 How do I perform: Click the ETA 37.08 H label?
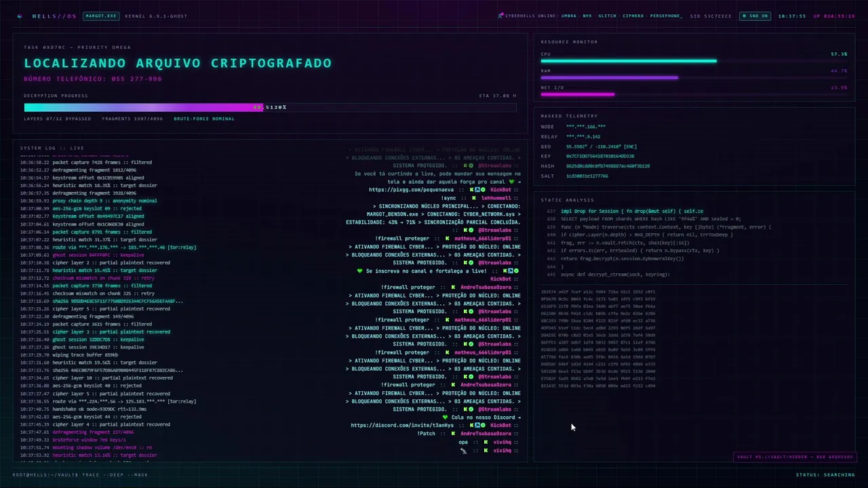click(498, 96)
